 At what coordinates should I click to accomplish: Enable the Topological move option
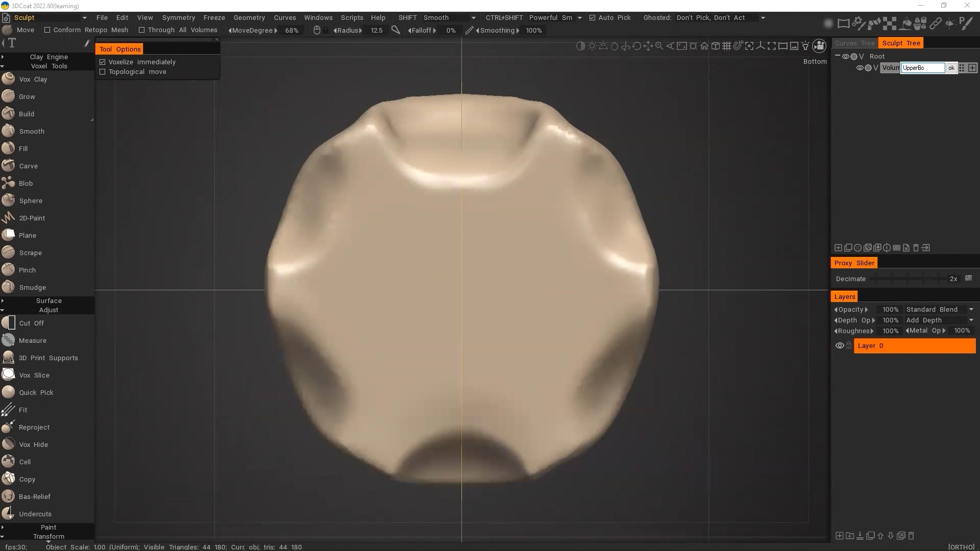pos(103,72)
